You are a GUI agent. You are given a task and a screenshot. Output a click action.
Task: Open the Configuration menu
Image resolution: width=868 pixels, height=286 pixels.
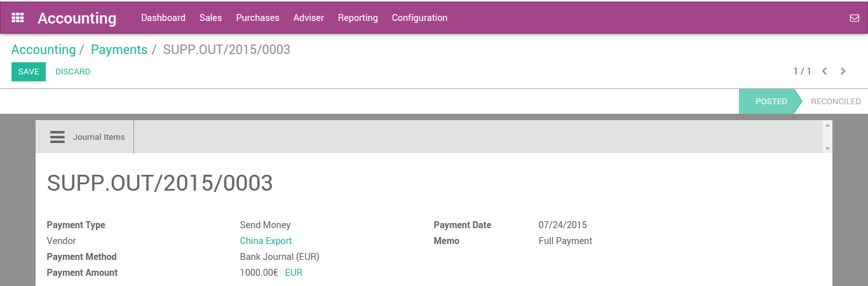(x=419, y=18)
